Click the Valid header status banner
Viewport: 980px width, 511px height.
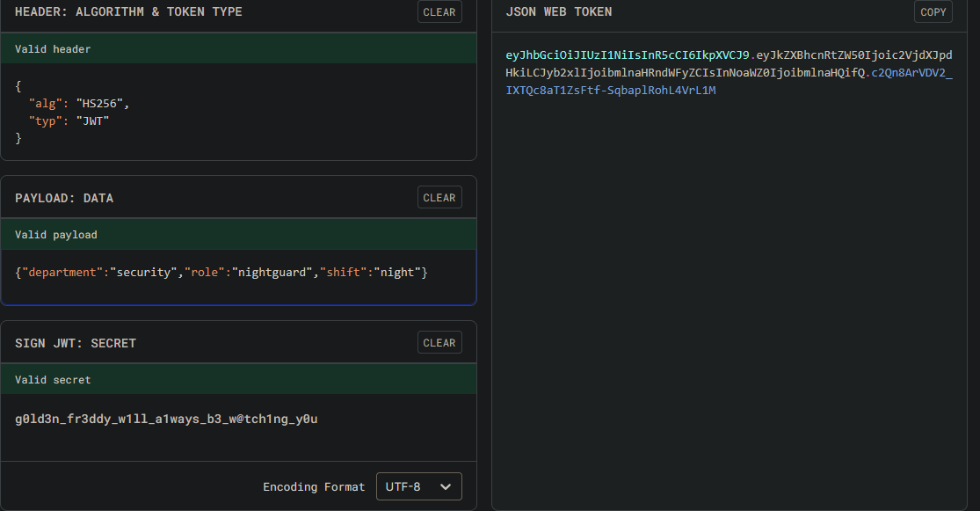[238, 49]
